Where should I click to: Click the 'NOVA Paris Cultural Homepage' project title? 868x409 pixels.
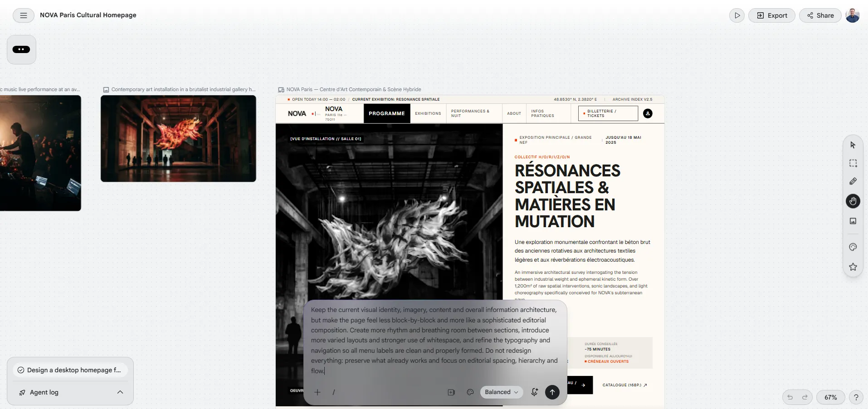pyautogui.click(x=88, y=15)
